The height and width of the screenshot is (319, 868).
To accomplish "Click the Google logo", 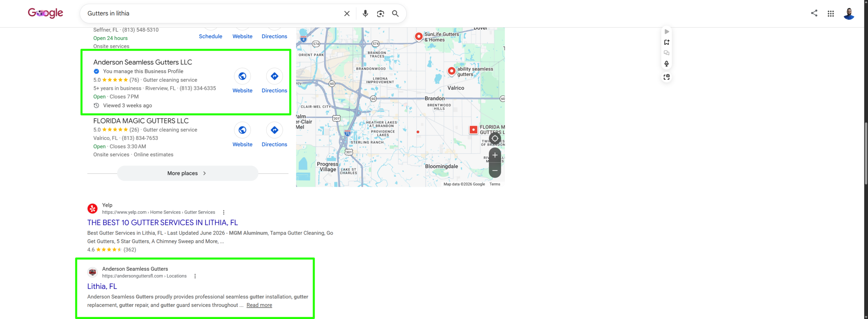I will click(x=45, y=13).
